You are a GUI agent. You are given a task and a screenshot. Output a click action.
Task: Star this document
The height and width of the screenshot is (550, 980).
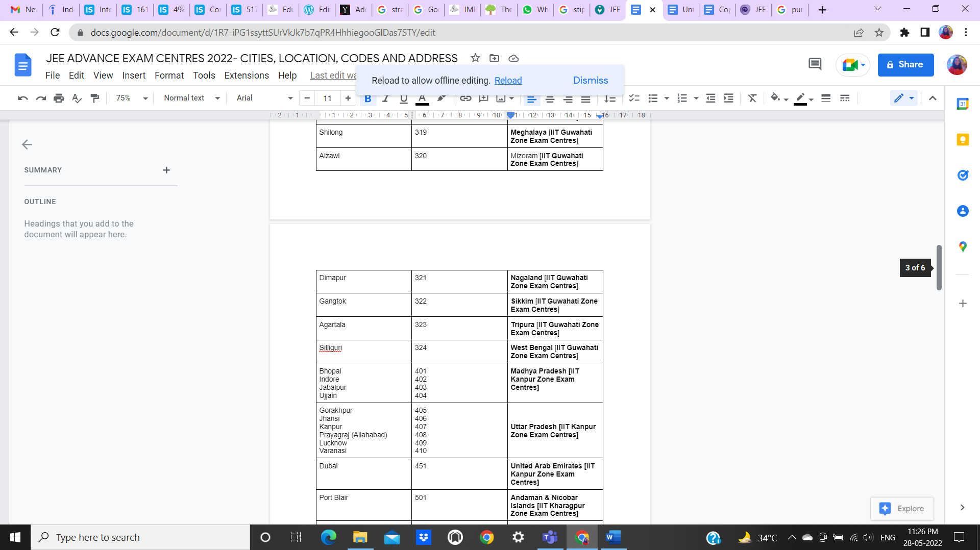475,58
